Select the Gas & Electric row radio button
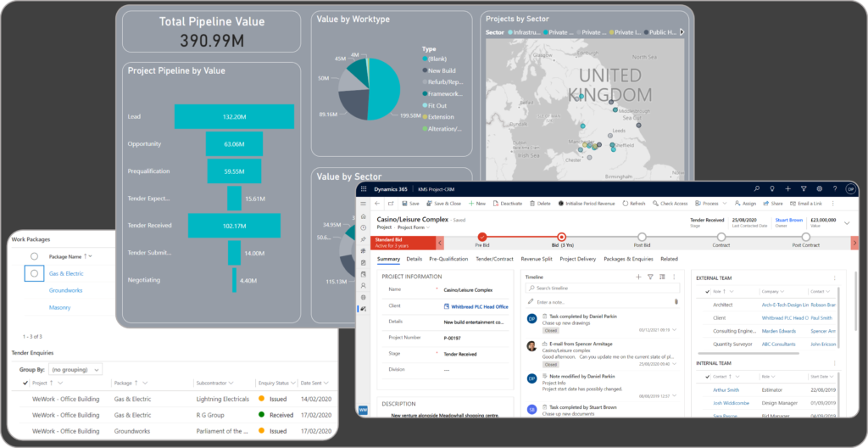The height and width of the screenshot is (448, 868). point(34,273)
